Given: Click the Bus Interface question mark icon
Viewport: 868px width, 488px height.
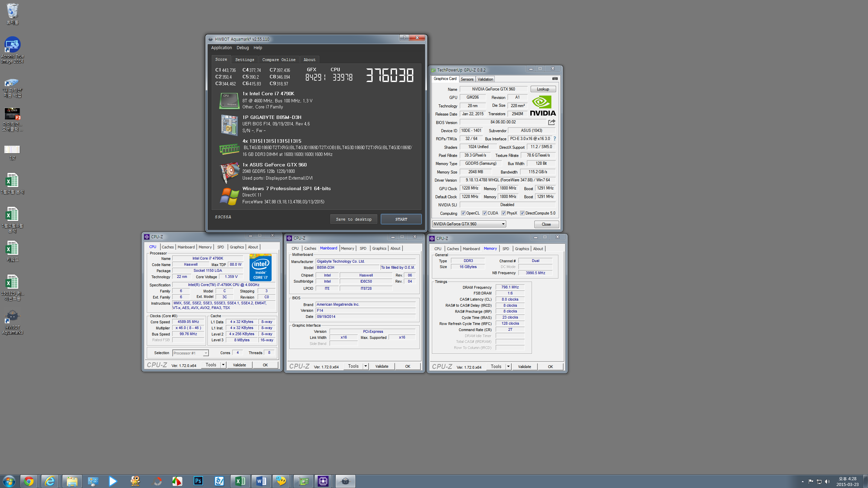Looking at the screenshot, I should click(x=555, y=139).
